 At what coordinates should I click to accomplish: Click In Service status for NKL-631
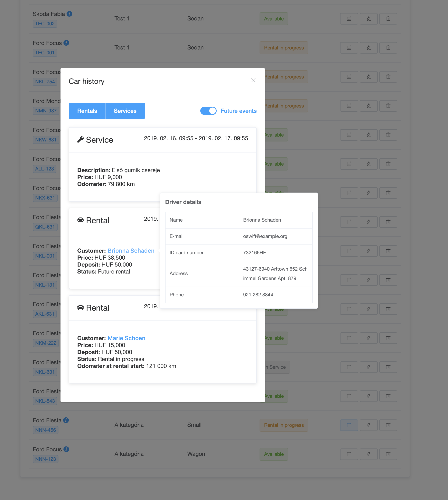[x=277, y=367]
